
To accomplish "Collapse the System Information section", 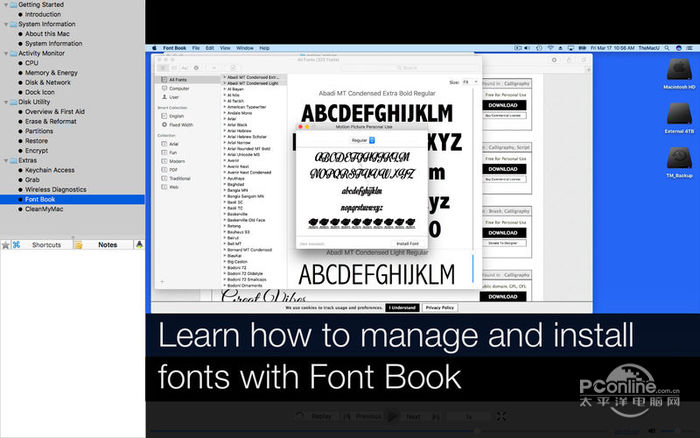I will click(6, 24).
